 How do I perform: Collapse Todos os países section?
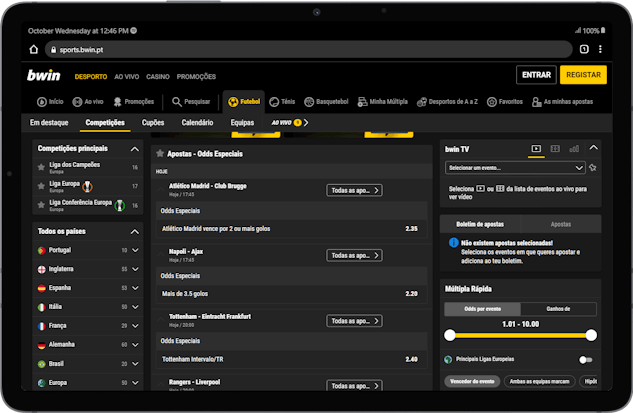point(134,232)
